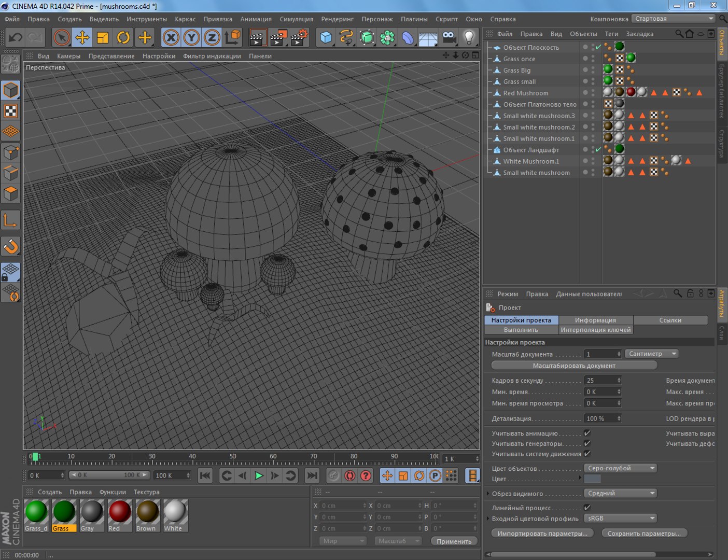Switch to Texture mode checkerboard icon

[x=11, y=111]
